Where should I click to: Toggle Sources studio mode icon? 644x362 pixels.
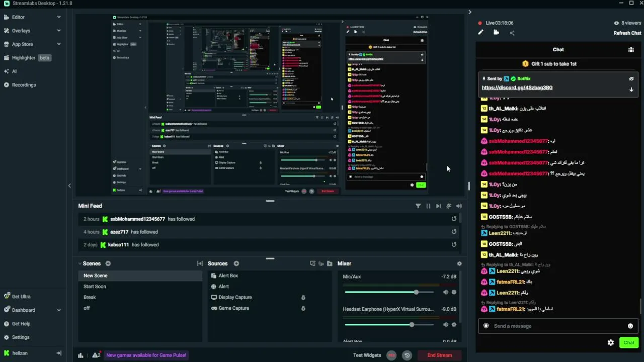pos(312,263)
